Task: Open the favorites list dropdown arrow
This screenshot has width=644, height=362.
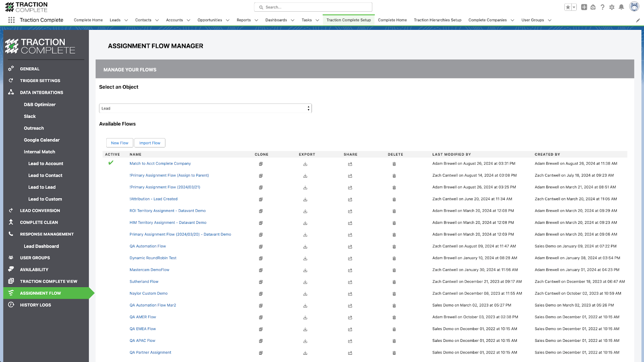Action: [574, 7]
